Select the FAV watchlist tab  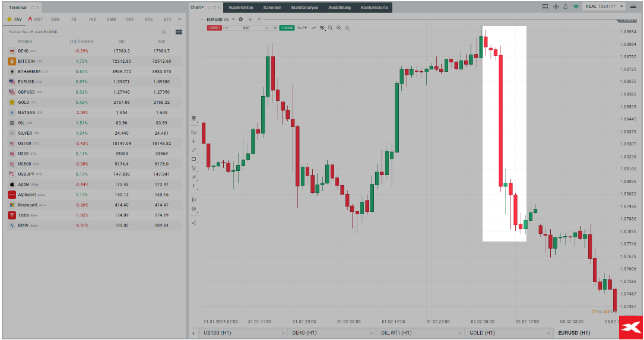pos(14,20)
